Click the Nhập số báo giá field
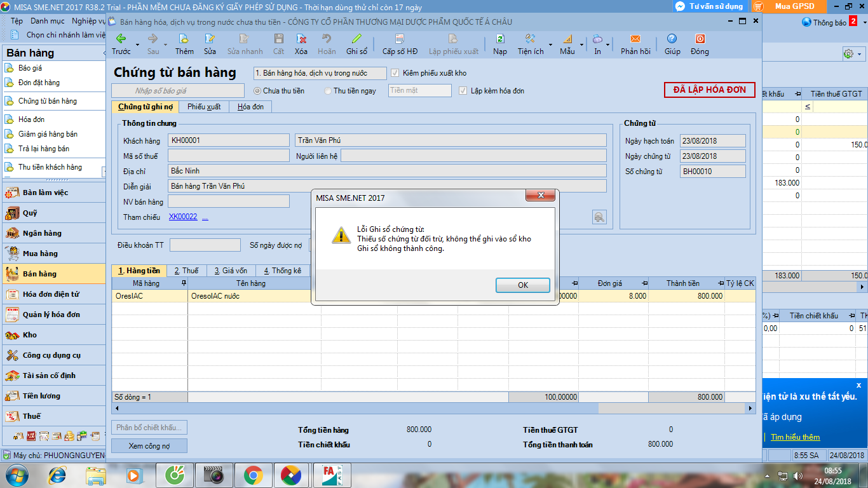The width and height of the screenshot is (868, 488). [177, 91]
